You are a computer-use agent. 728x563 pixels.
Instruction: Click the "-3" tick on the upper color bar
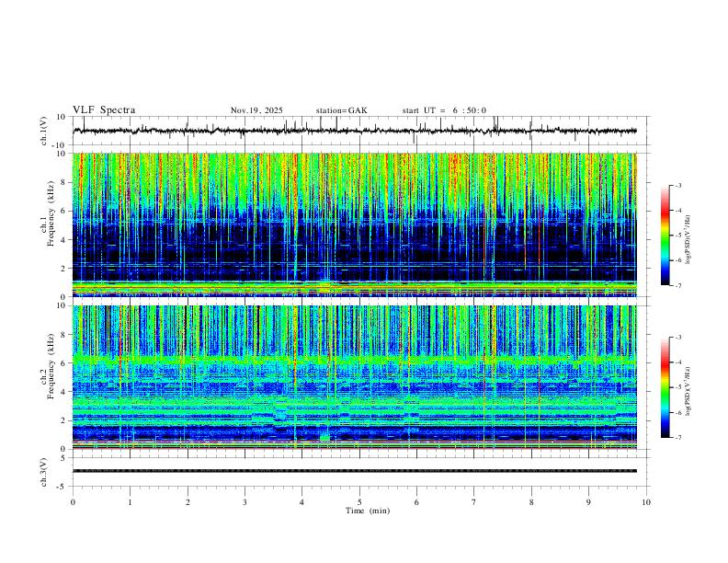pyautogui.click(x=678, y=185)
